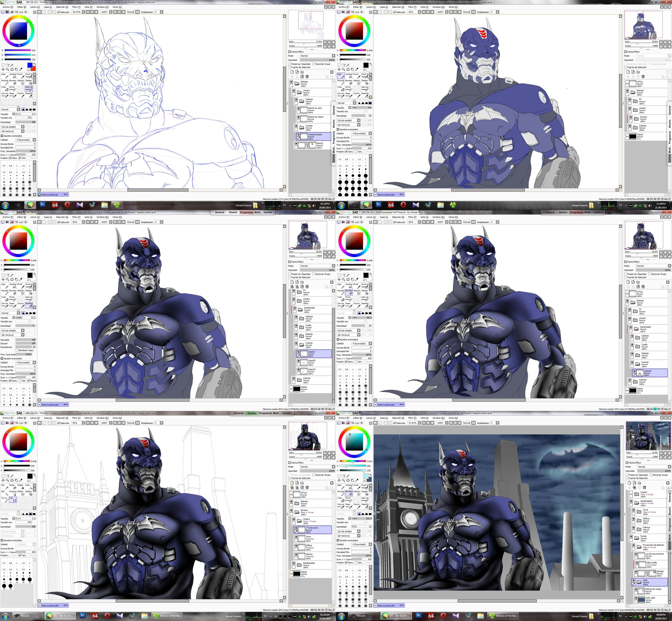
Task: Click vertical Games tab in blue sketch window
Action: pos(333,159)
